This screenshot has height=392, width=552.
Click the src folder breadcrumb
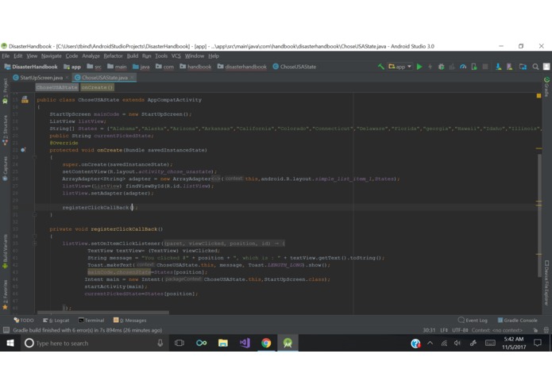94,67
